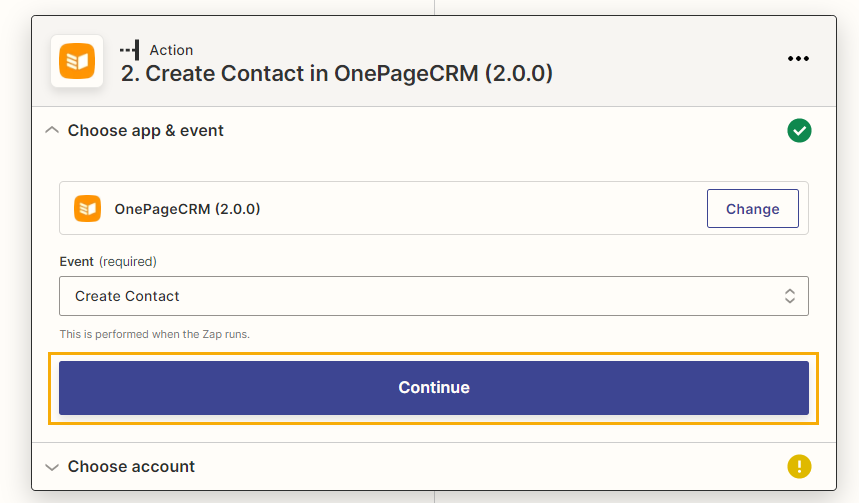The image size is (859, 503).
Task: Click the Change button for the app
Action: tap(753, 209)
